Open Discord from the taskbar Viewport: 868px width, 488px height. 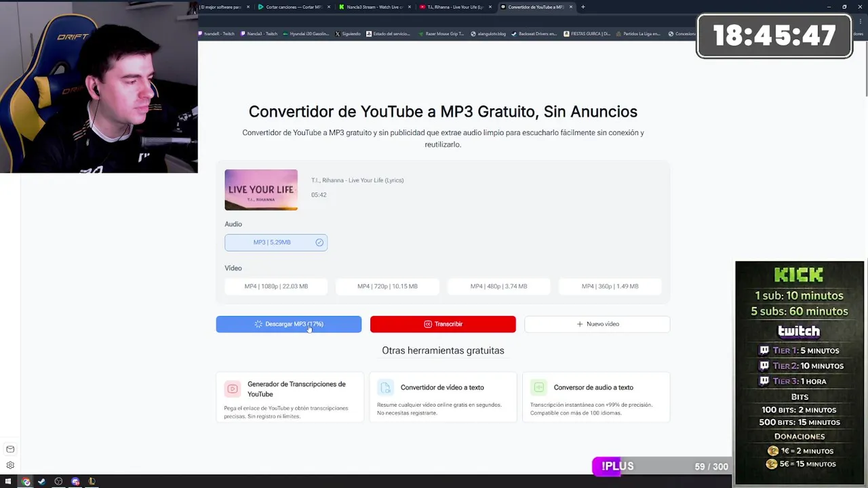75,482
